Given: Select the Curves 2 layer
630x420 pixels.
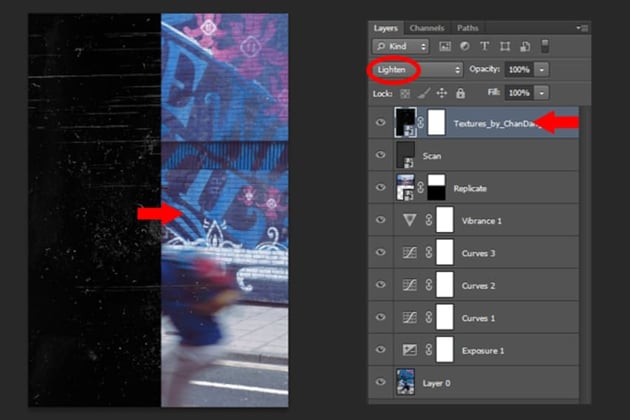Looking at the screenshot, I should click(474, 285).
